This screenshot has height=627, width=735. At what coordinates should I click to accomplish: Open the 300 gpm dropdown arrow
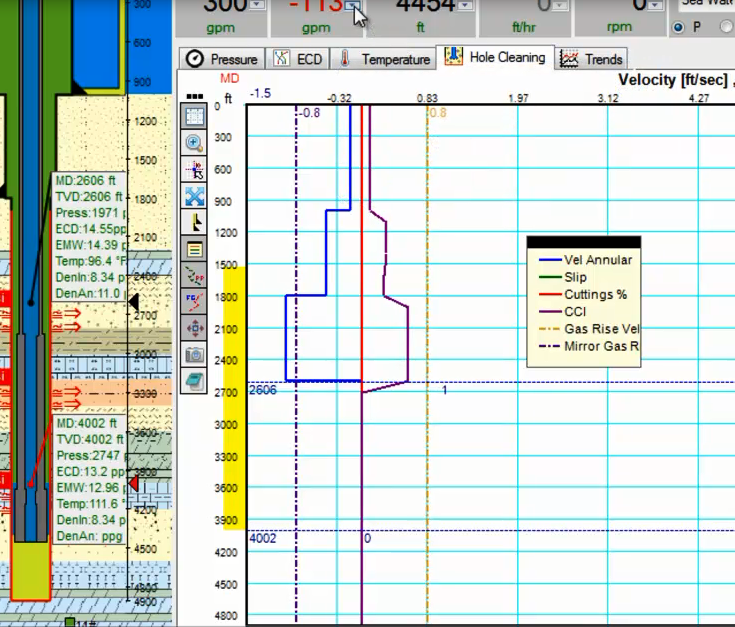coord(257,5)
